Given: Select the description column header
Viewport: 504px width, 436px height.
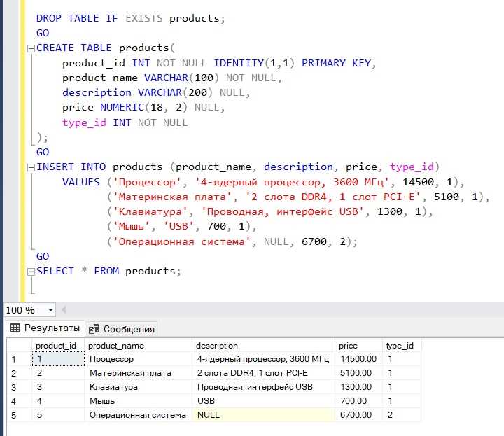Looking at the screenshot, I should (264, 346).
